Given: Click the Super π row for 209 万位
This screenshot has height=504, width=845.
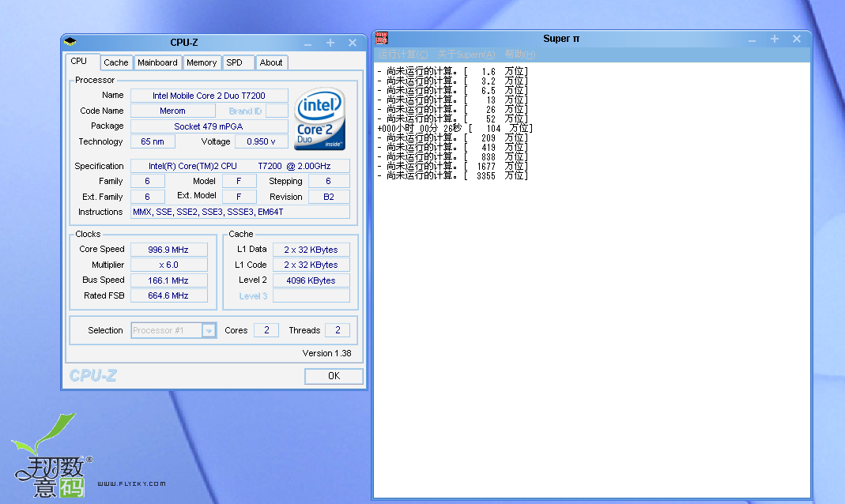Looking at the screenshot, I should [x=453, y=137].
